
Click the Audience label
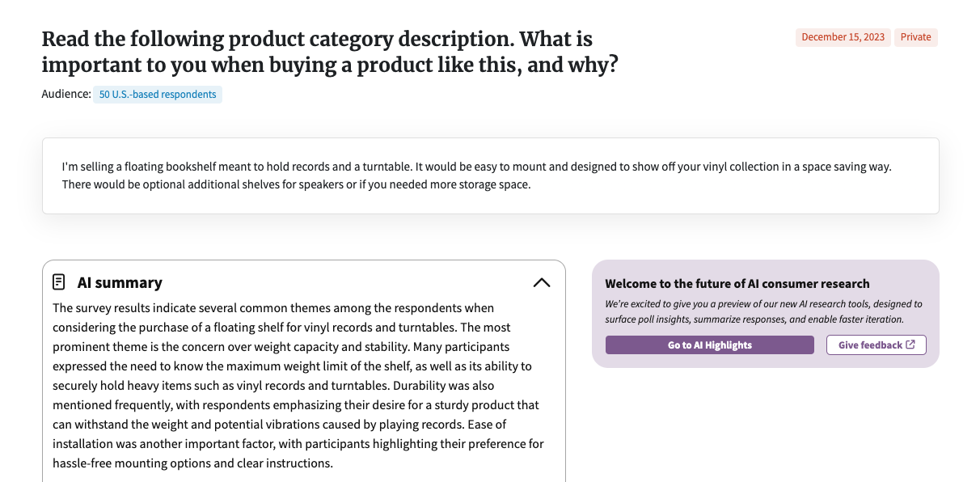pos(65,94)
